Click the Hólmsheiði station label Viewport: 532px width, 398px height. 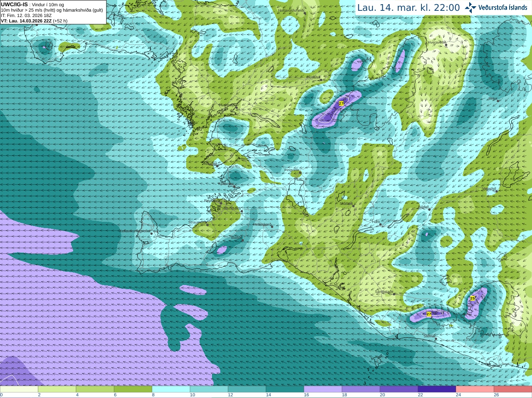[232, 209]
